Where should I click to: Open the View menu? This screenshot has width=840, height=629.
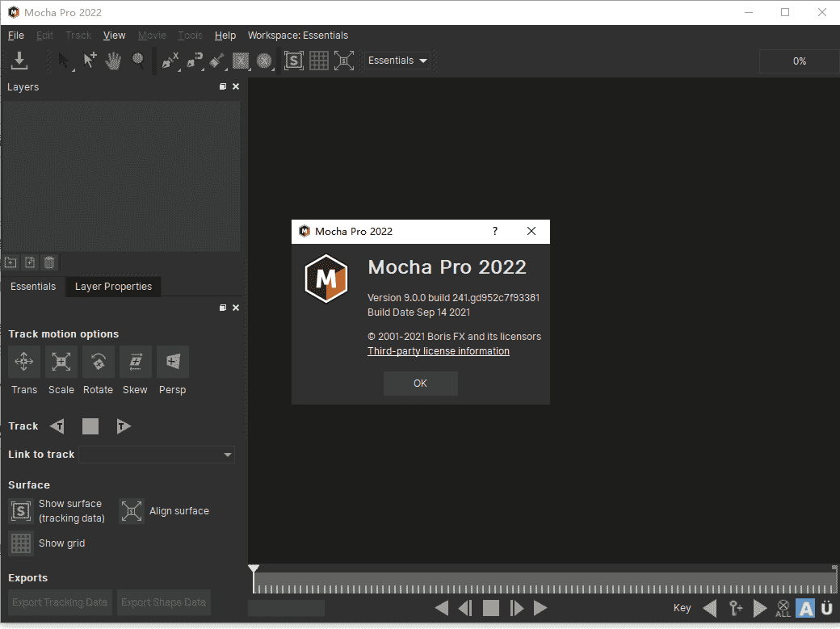[114, 36]
